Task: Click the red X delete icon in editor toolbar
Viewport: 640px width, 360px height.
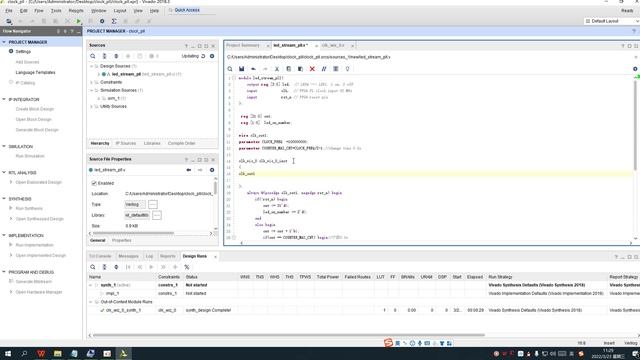Action: pyautogui.click(x=312, y=69)
